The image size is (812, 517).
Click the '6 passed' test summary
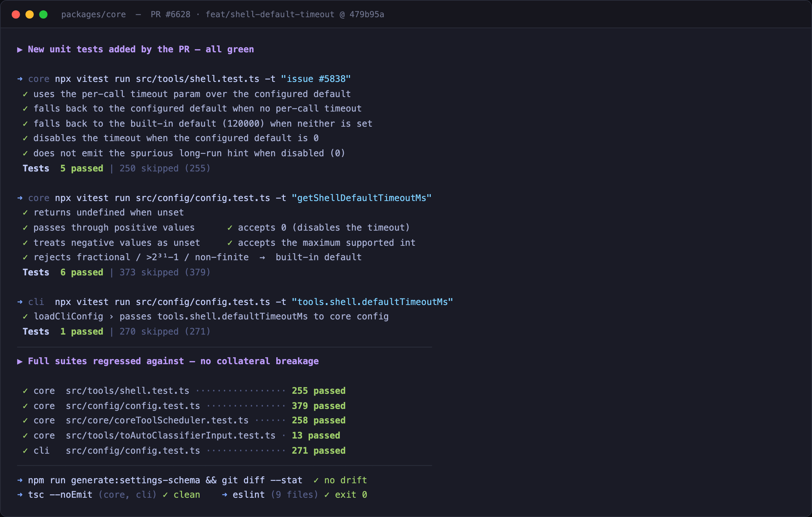click(82, 273)
